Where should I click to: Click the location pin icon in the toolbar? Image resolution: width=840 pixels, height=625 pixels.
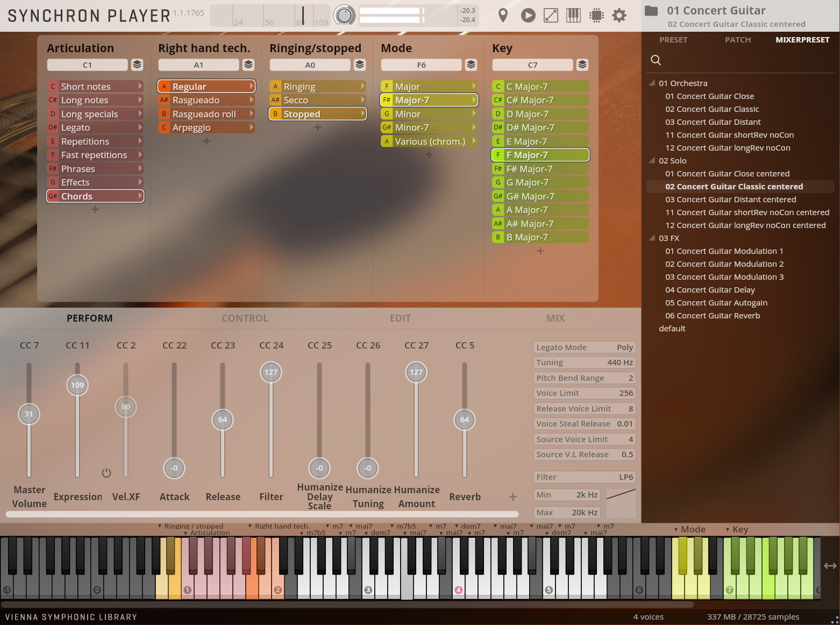[x=503, y=15]
